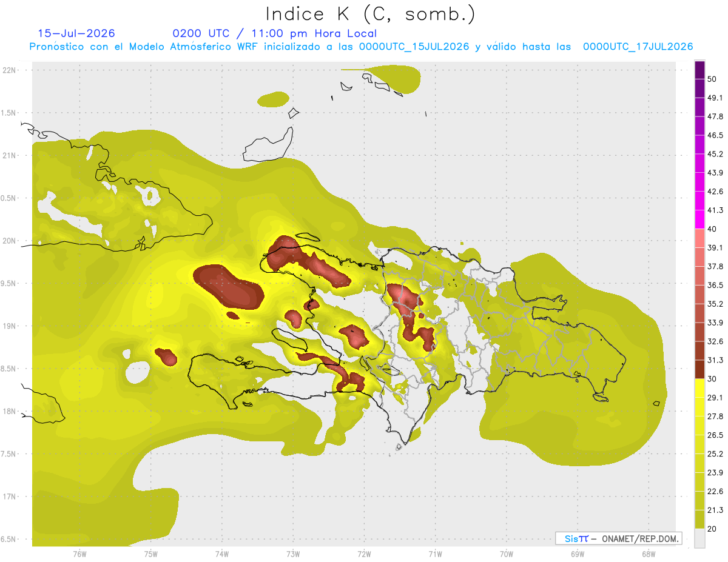
Task: Click the "43.9" value on the color scale
Action: click(715, 173)
